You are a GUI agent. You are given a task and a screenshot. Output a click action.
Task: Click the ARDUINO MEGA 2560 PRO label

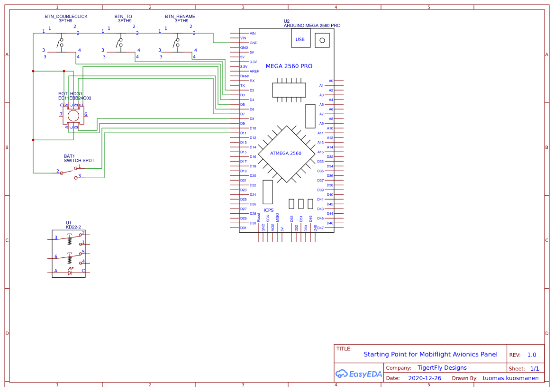tap(312, 26)
